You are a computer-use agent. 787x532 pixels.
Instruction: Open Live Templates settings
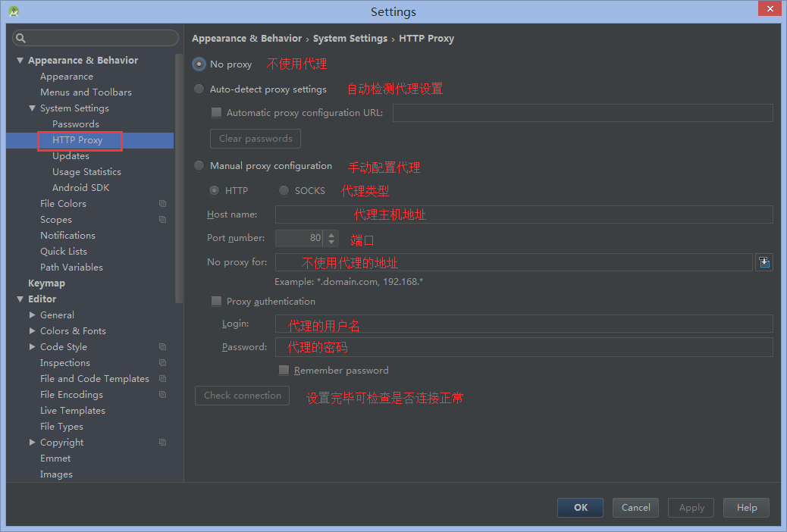click(x=73, y=411)
